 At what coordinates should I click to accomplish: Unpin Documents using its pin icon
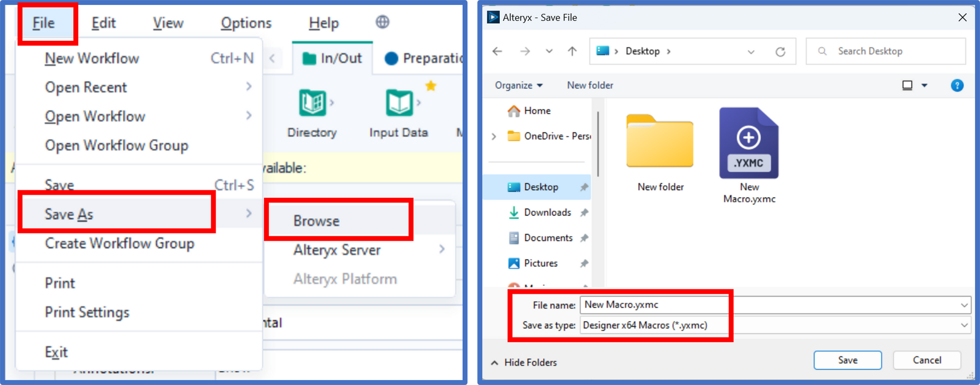pos(584,238)
